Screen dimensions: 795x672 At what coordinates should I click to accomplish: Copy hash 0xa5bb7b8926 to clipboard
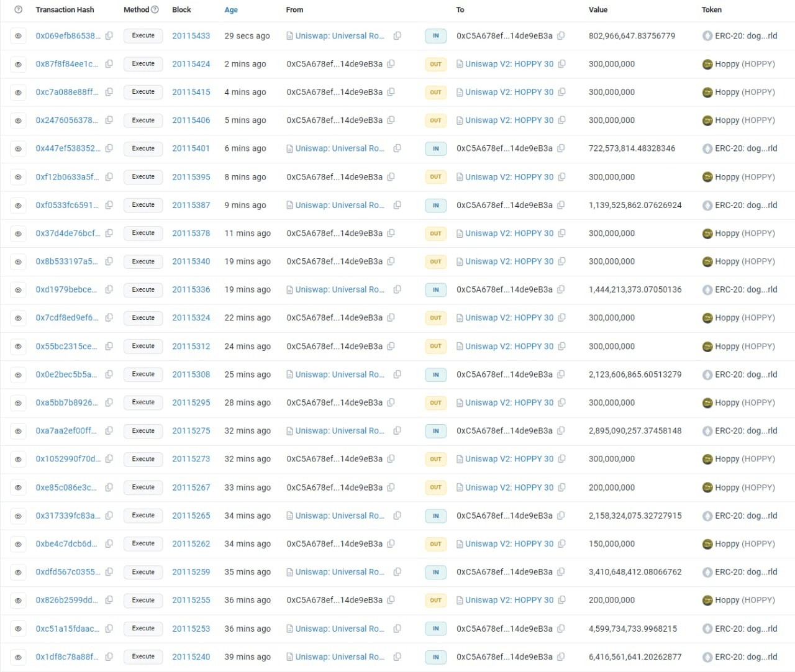pos(109,402)
